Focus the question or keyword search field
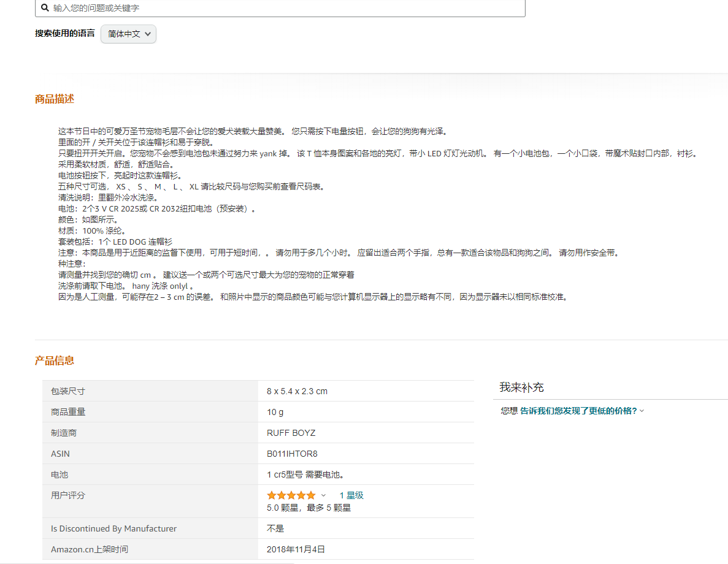Image resolution: width=728 pixels, height=564 pixels. tap(280, 8)
